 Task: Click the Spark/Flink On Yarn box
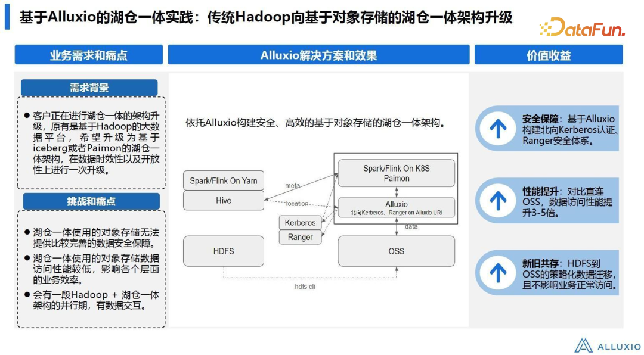tap(224, 180)
